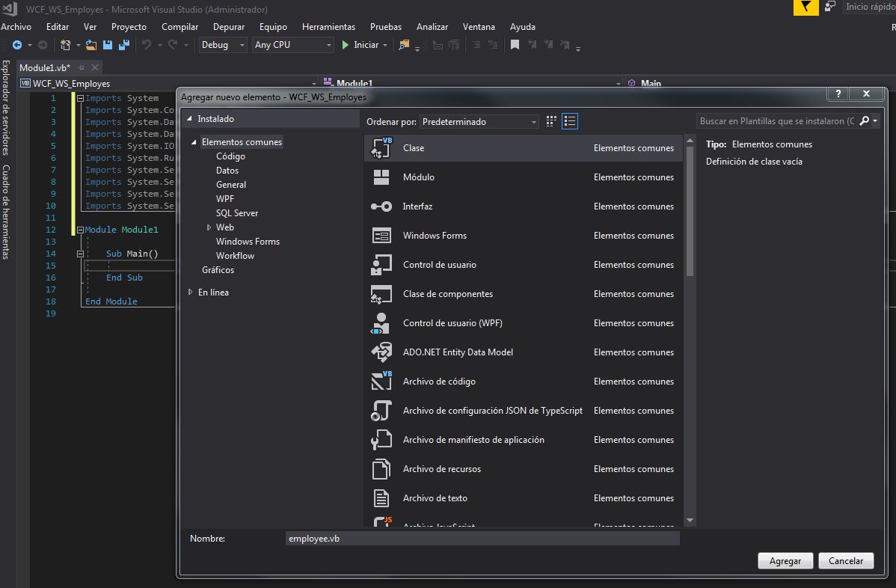This screenshot has height=588, width=896.
Task: Select the Archivo de recursos template icon
Action: pos(381,468)
